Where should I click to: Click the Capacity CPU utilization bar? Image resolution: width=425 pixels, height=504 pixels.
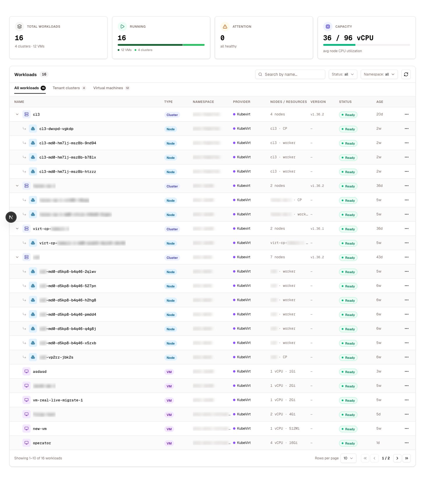[366, 45]
